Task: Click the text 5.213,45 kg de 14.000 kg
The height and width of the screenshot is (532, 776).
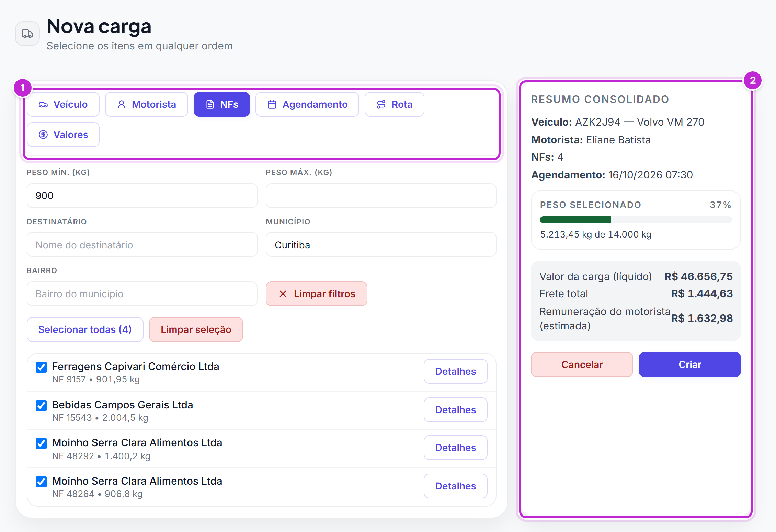Action: pyautogui.click(x=596, y=234)
